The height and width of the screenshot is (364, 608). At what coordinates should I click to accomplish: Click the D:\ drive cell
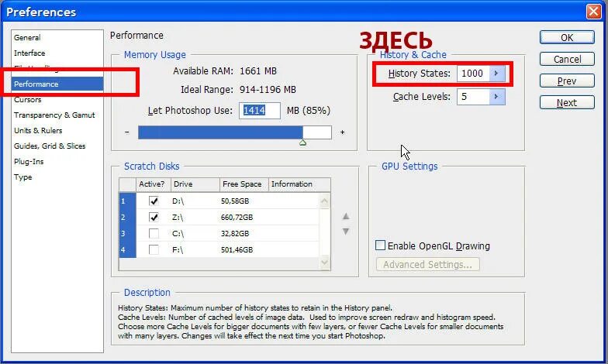point(178,201)
